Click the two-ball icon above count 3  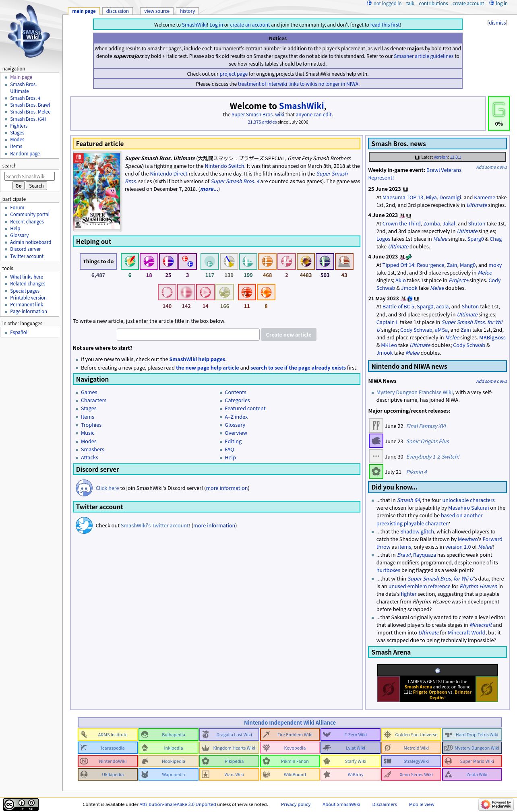coord(188,261)
